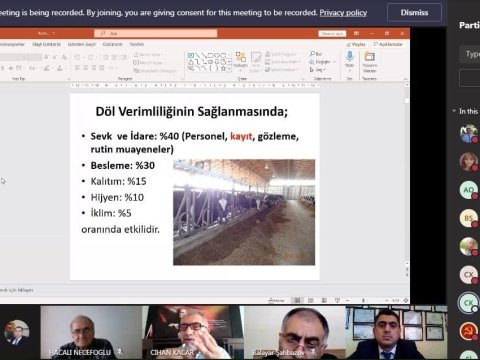Image resolution: width=480 pixels, height=360 pixels.
Task: Switch to Normal view in status bar
Action: [297, 300]
